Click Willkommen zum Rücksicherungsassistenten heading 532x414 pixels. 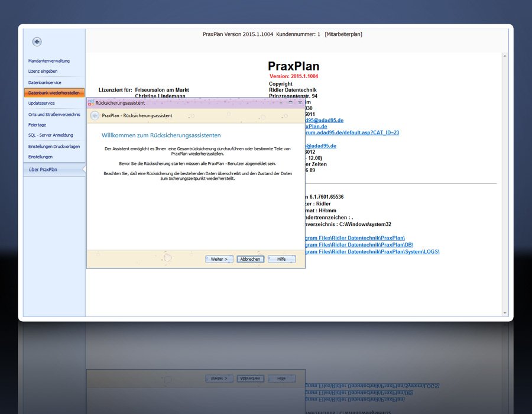[x=161, y=135]
